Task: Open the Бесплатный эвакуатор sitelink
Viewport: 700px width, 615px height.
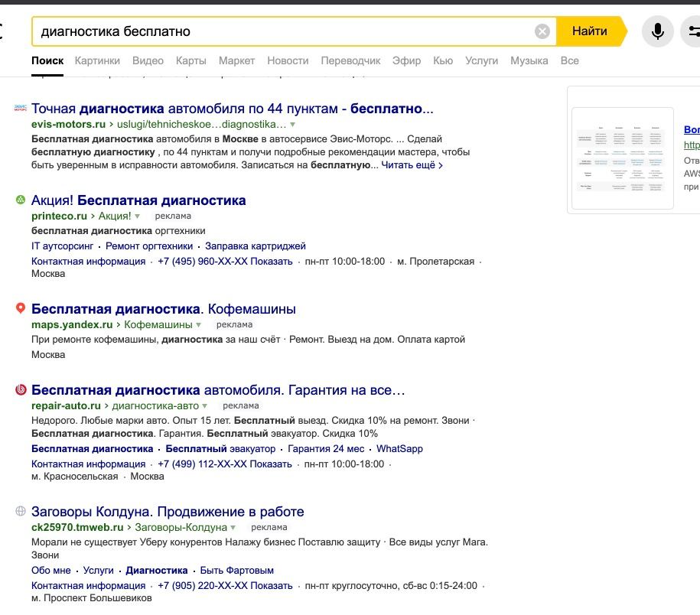Action: pyautogui.click(x=220, y=448)
